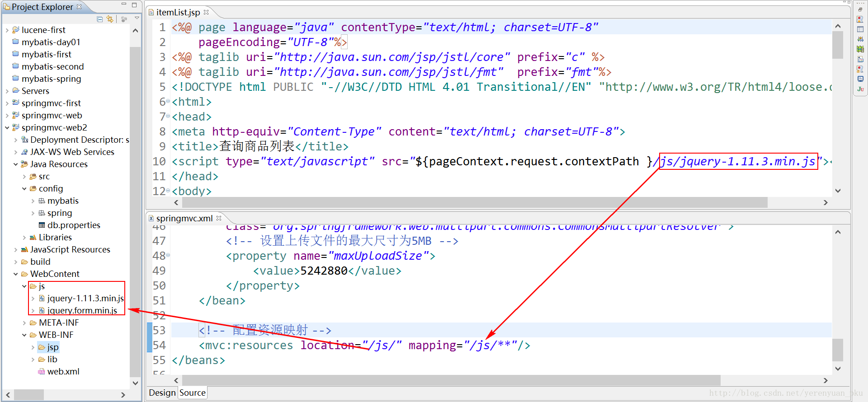Click the JAX-WS Web Services icon
This screenshot has width=868, height=402.
coord(25,152)
